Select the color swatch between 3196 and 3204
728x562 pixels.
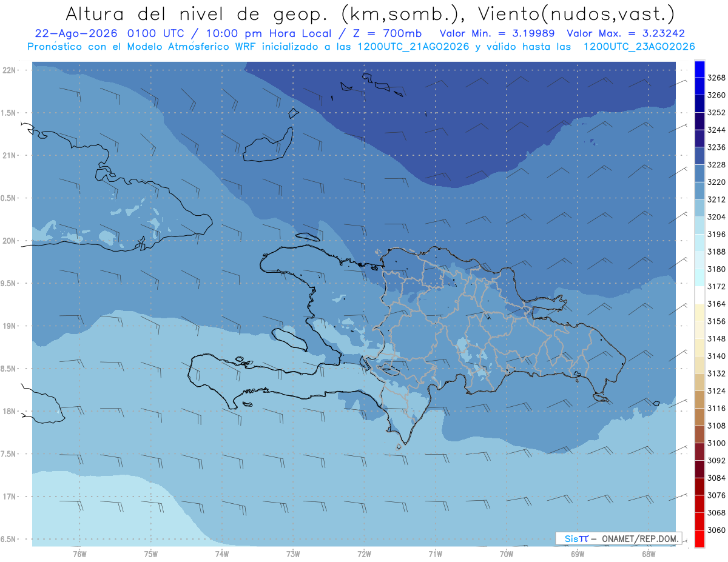tap(699, 226)
